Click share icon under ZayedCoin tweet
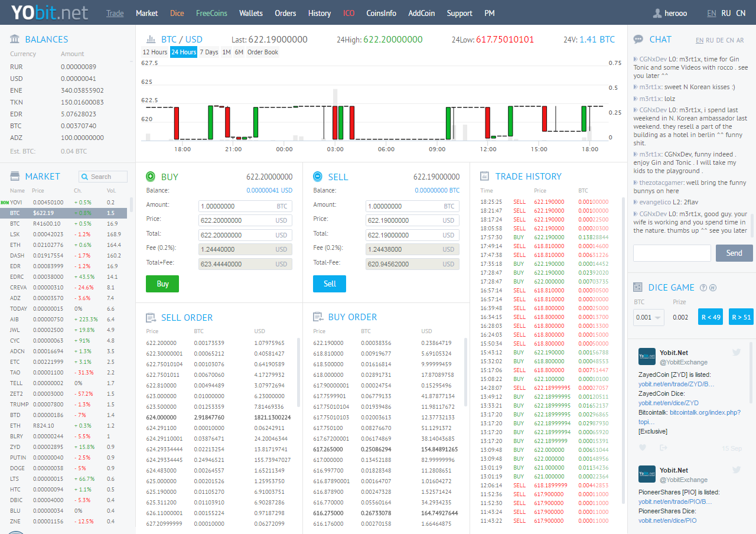Image resolution: width=756 pixels, height=534 pixels. (x=663, y=448)
